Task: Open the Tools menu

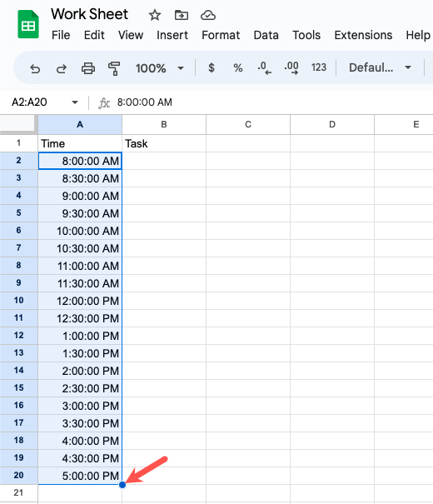Action: tap(306, 35)
